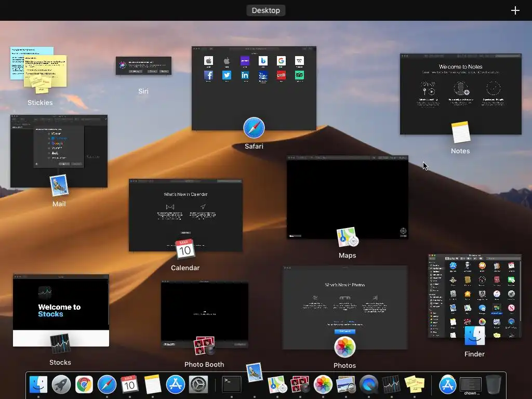Click Bing favorite in Safari window
The height and width of the screenshot is (399, 532).
coord(263,60)
